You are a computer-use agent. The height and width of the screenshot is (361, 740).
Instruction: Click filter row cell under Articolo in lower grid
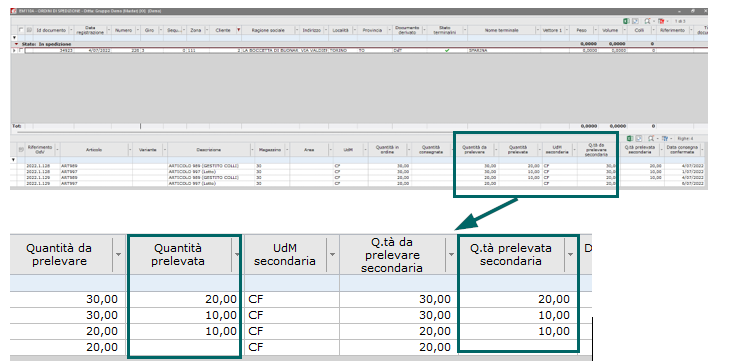point(96,160)
